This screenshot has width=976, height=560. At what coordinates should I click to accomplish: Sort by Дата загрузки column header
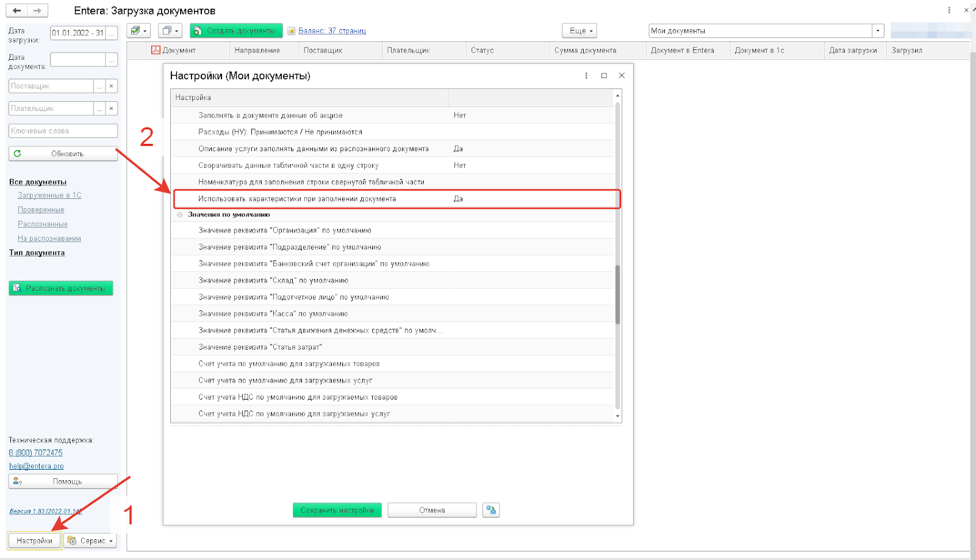pyautogui.click(x=855, y=51)
